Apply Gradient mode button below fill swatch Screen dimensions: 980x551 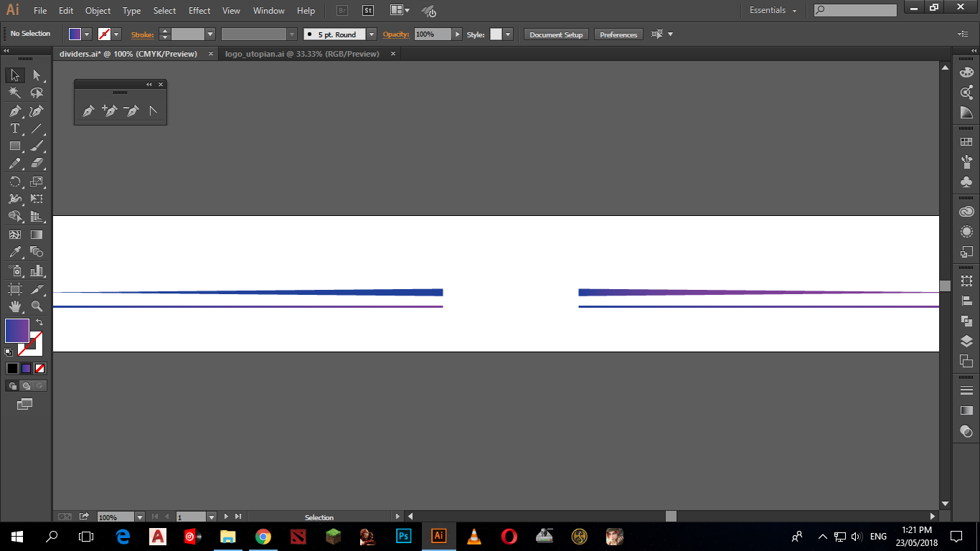tap(26, 368)
